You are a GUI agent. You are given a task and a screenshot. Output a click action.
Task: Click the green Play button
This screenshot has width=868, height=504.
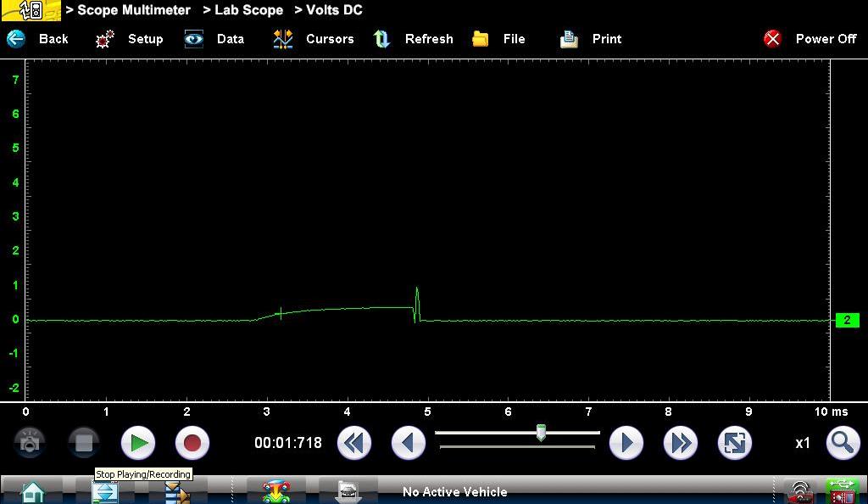click(x=138, y=443)
